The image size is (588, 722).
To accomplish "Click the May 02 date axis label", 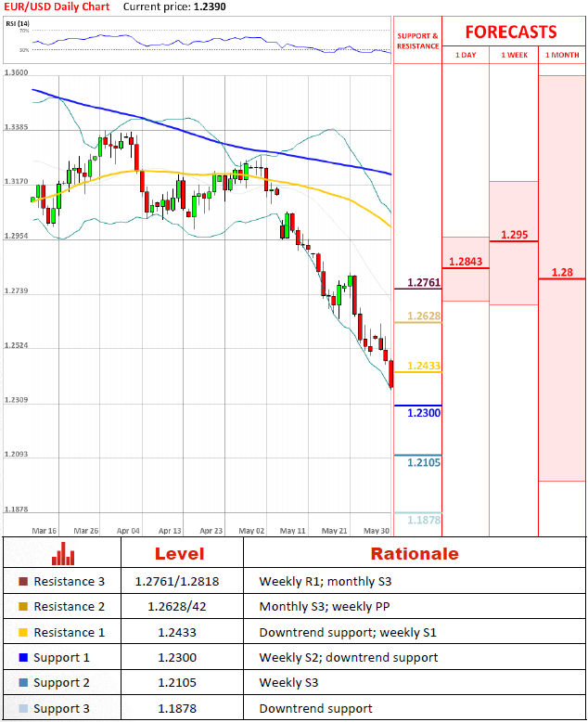I will [x=251, y=531].
